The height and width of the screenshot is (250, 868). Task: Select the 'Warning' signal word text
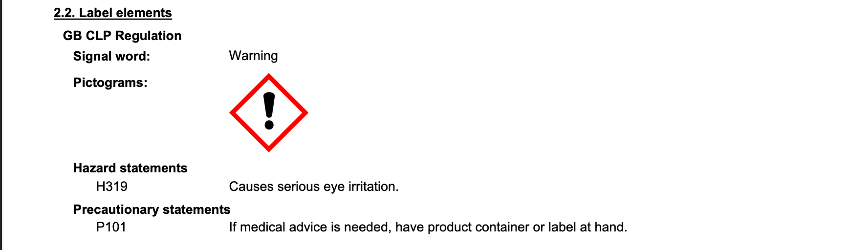pos(253,56)
